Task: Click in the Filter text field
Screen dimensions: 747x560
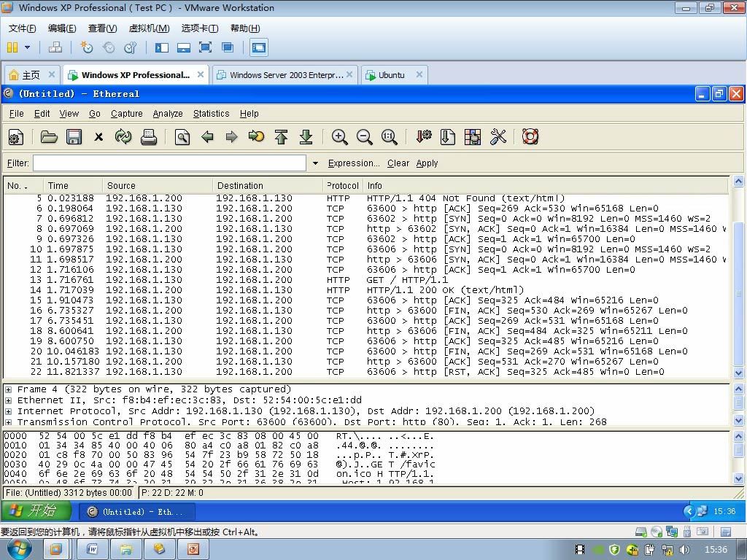Action: [x=169, y=163]
